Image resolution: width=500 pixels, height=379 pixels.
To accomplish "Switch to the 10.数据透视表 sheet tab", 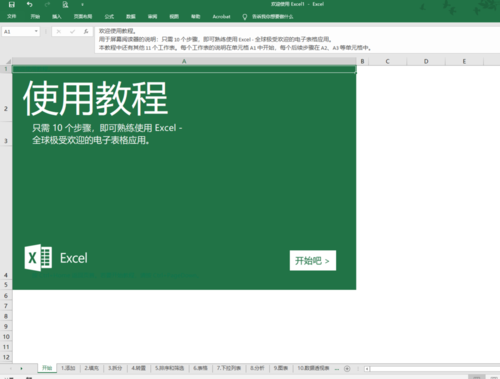I will (x=313, y=368).
